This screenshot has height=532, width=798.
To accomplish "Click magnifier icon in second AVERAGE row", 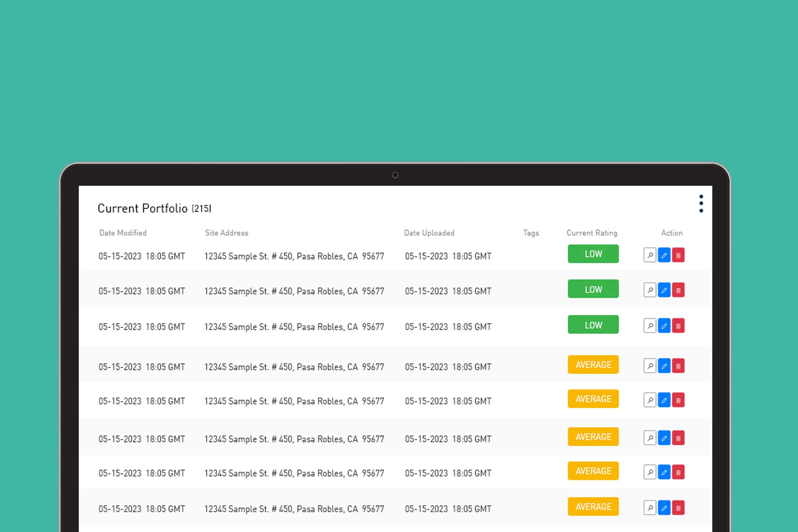I will [x=650, y=400].
